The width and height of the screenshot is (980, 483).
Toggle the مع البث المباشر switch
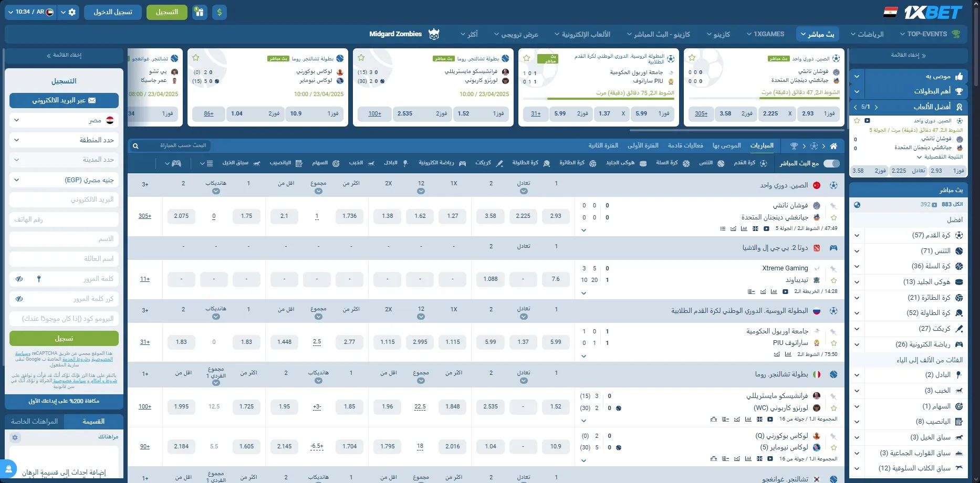pyautogui.click(x=831, y=163)
